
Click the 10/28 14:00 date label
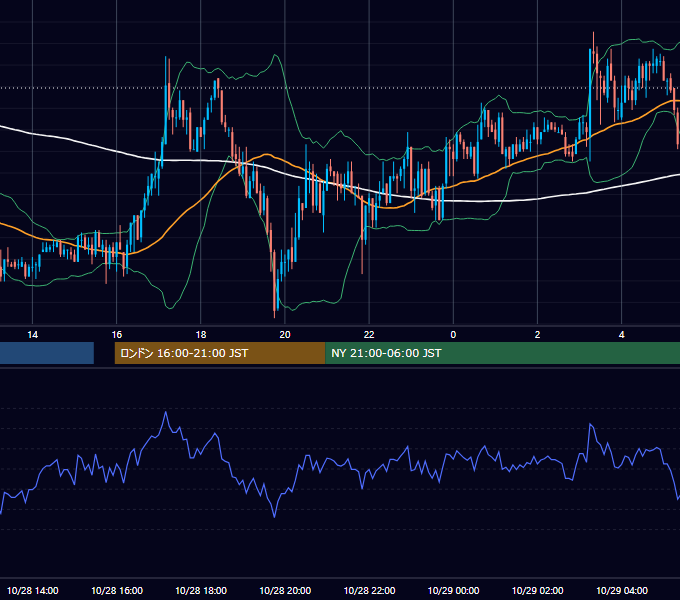point(33,590)
